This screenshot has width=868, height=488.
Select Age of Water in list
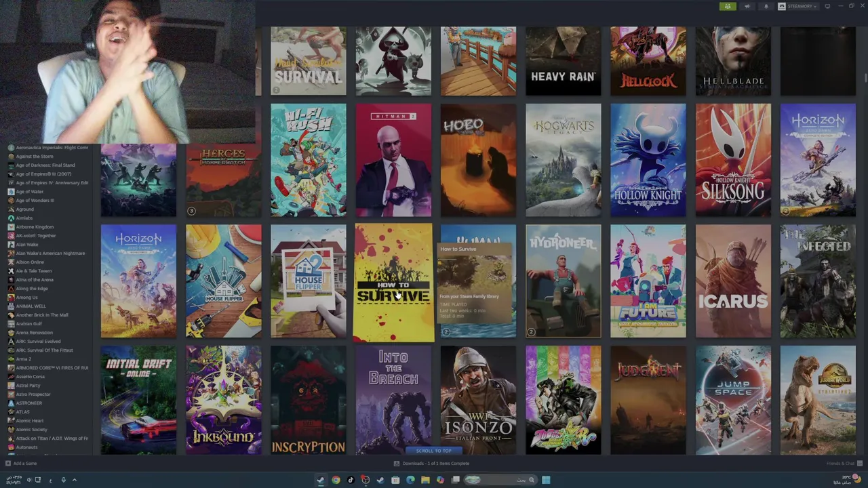[x=29, y=192]
